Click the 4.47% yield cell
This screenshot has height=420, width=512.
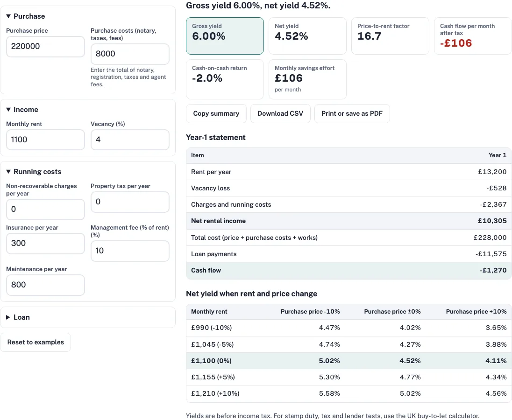[x=329, y=328]
